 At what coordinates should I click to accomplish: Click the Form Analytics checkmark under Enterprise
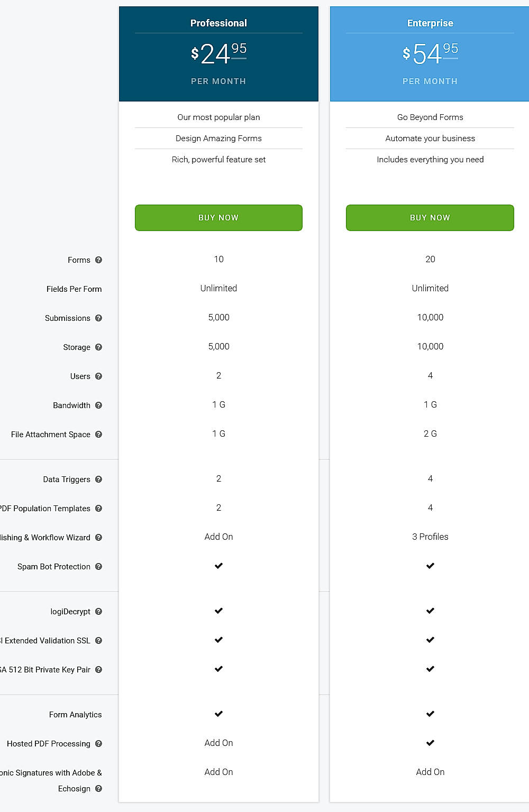430,714
